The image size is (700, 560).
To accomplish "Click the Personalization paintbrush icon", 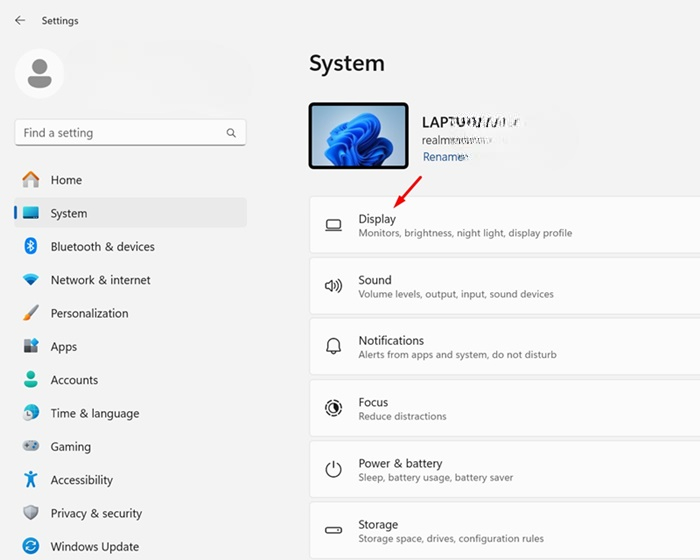I will (31, 313).
